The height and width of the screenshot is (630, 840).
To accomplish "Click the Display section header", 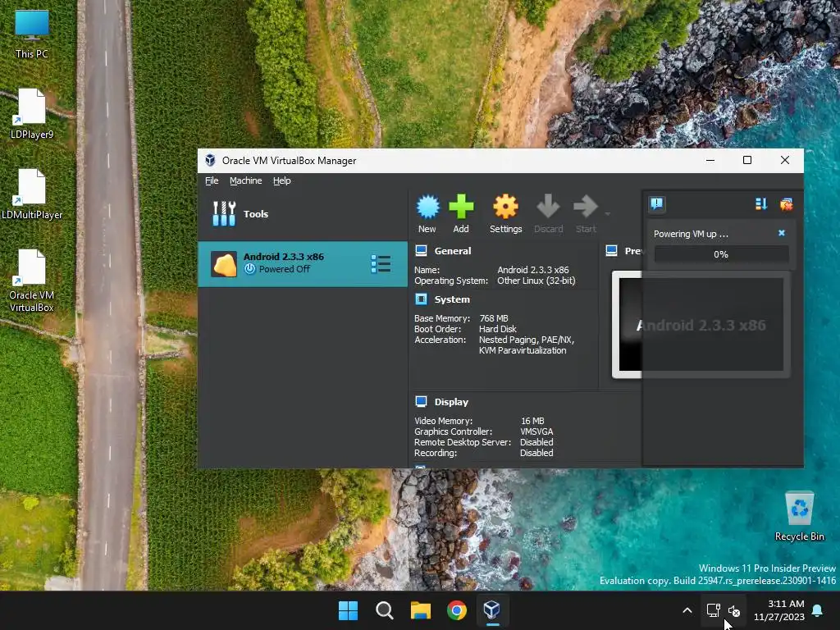I will click(x=451, y=402).
